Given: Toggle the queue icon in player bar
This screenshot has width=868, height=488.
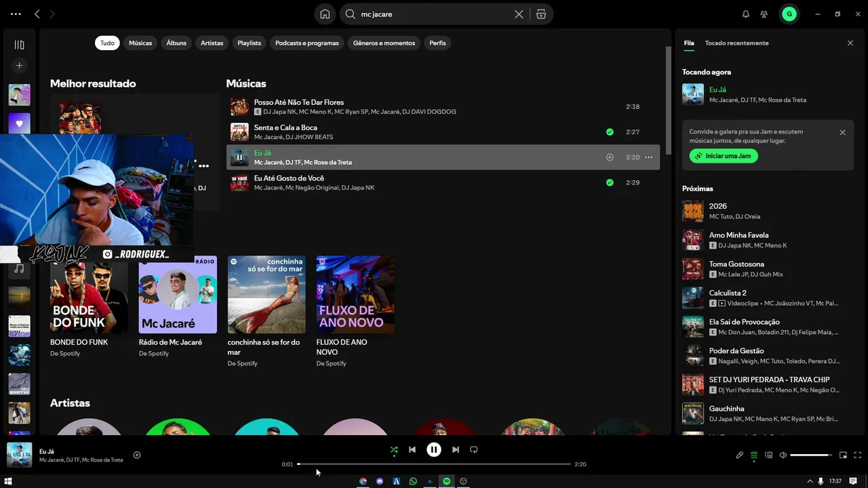Looking at the screenshot, I should coord(754,455).
